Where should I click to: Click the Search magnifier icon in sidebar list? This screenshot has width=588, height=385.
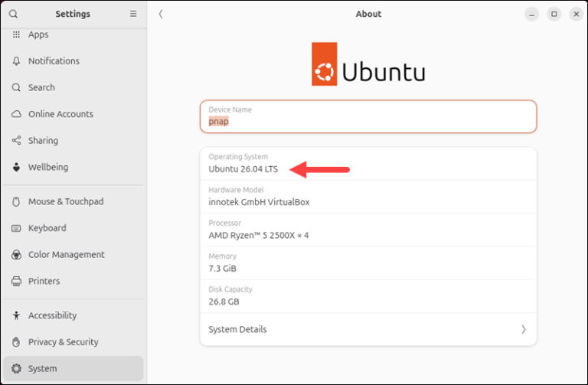(x=16, y=87)
